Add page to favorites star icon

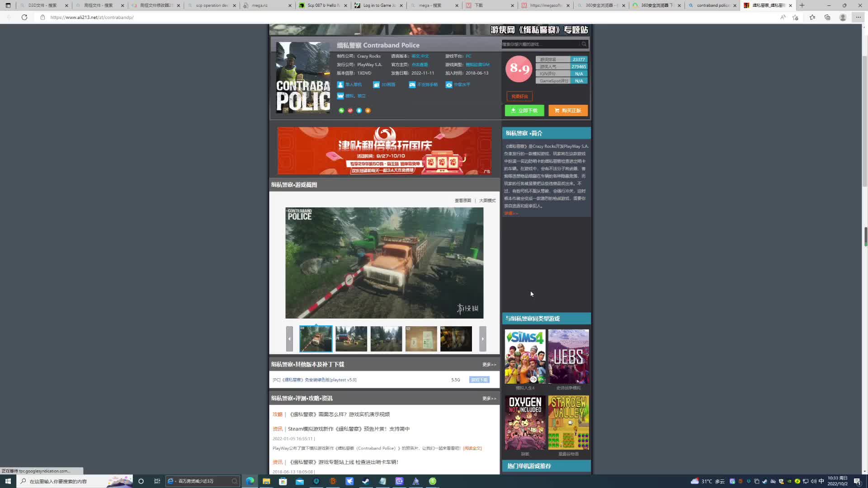click(795, 17)
